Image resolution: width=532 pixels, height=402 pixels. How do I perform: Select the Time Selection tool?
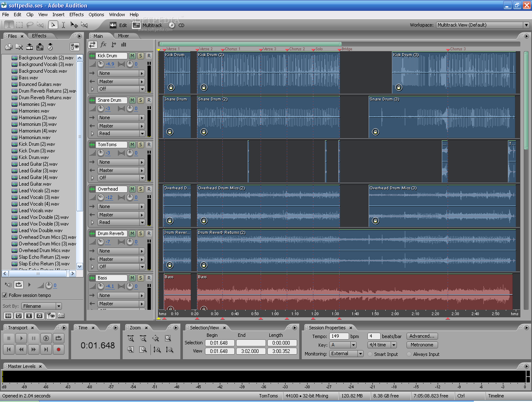tap(63, 25)
